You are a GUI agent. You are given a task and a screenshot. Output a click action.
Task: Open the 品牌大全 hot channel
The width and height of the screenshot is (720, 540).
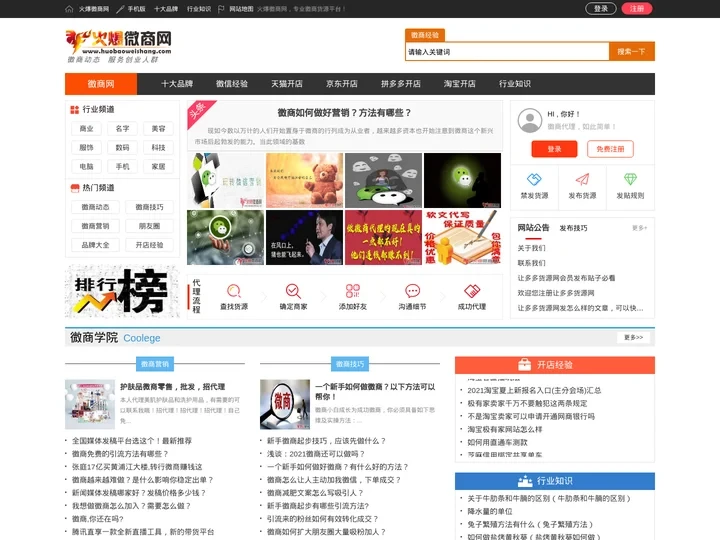tap(96, 245)
